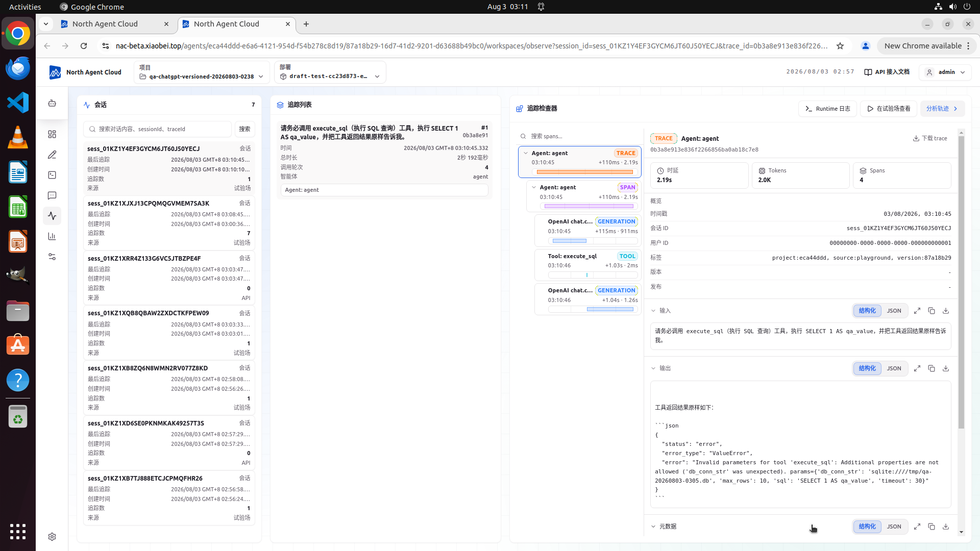Expand the 元数据 section to fullscreen
Image resolution: width=980 pixels, height=551 pixels.
coord(917,527)
